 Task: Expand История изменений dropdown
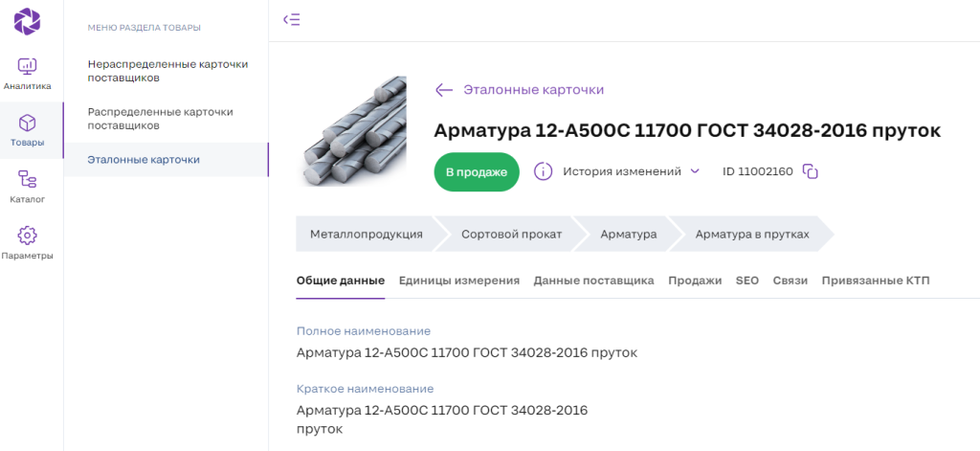pos(695,171)
